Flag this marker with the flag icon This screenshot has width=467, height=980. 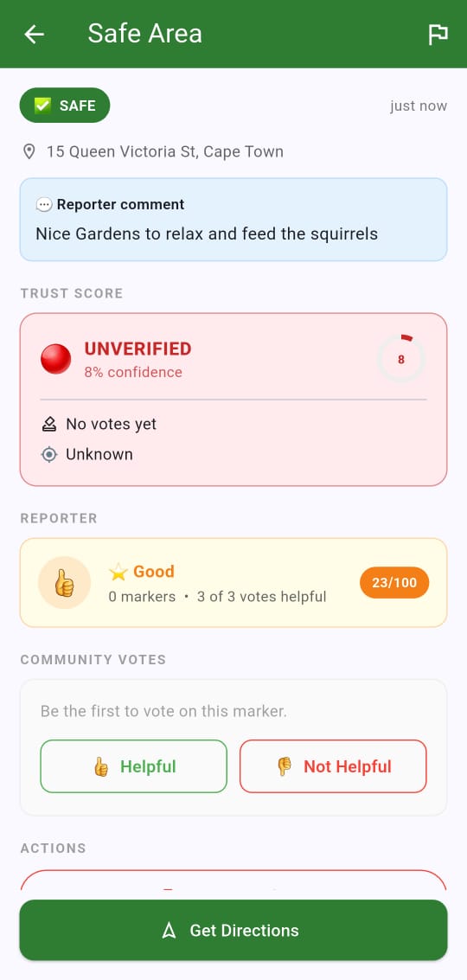tap(438, 34)
